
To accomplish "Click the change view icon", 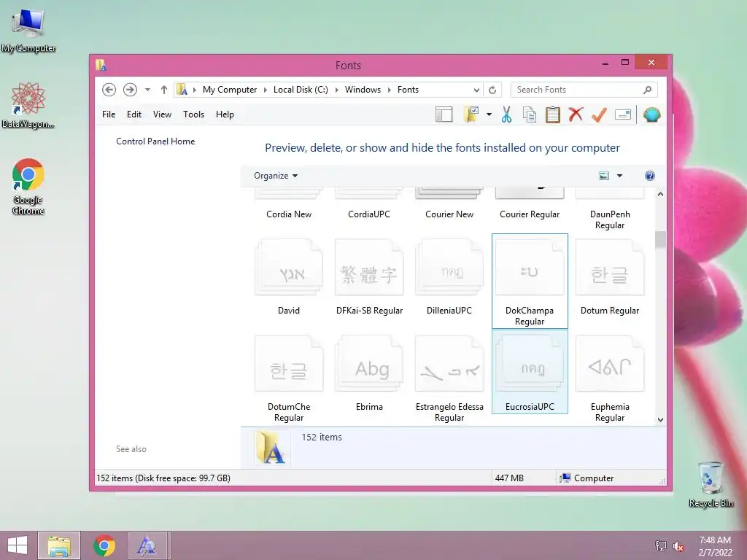I will [x=604, y=176].
